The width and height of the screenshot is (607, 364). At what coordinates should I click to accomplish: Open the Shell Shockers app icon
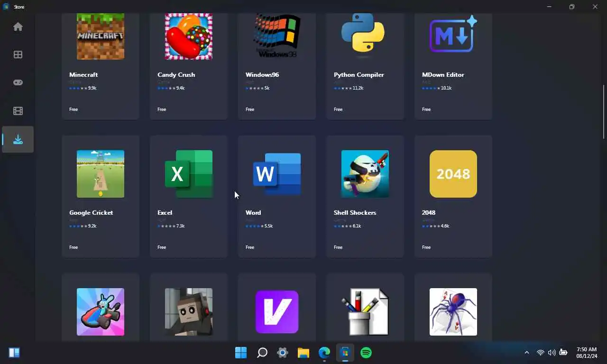(x=365, y=174)
